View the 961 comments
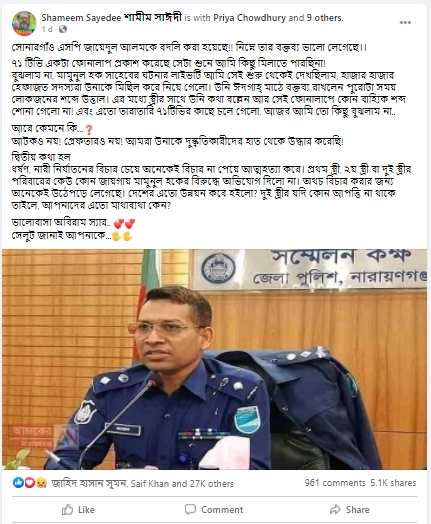This screenshot has width=431, height=524. [335, 483]
